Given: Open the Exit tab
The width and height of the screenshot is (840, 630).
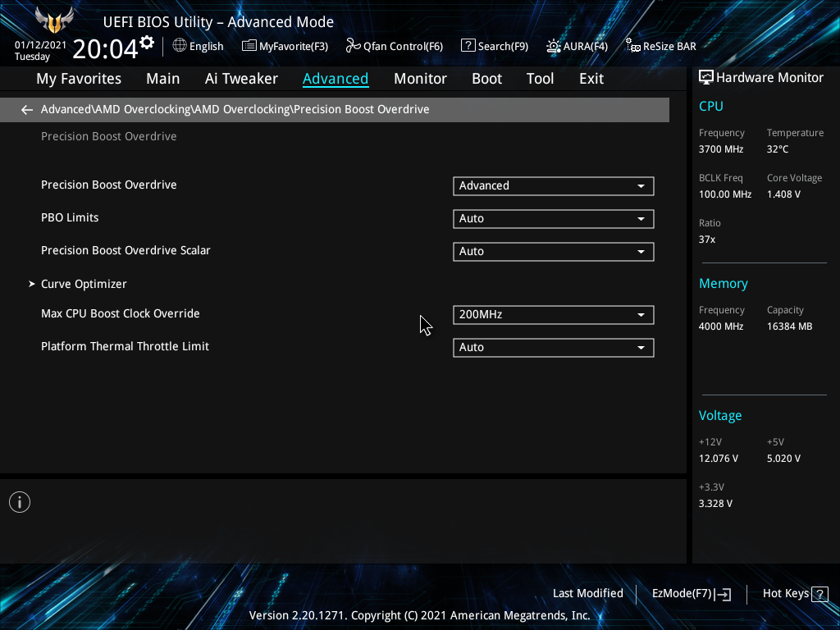Looking at the screenshot, I should pyautogui.click(x=591, y=79).
